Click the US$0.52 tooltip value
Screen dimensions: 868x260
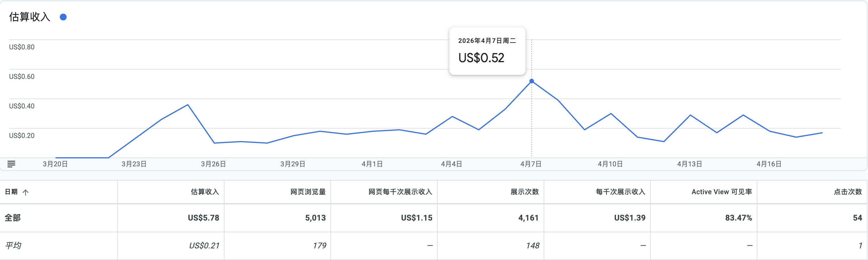(x=481, y=58)
